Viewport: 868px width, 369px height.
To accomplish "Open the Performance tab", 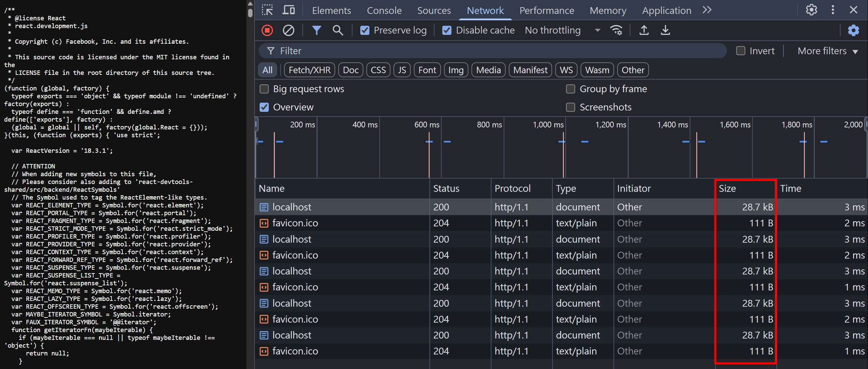I will (547, 11).
